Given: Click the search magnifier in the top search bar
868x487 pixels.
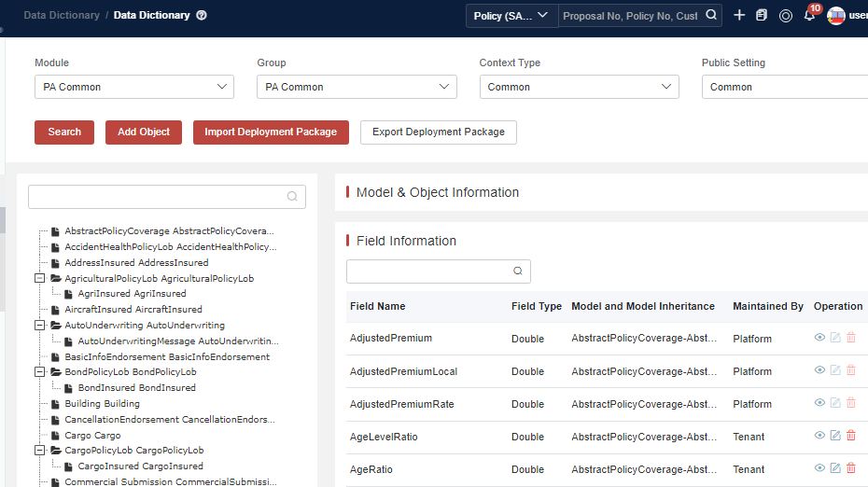Looking at the screenshot, I should (711, 15).
